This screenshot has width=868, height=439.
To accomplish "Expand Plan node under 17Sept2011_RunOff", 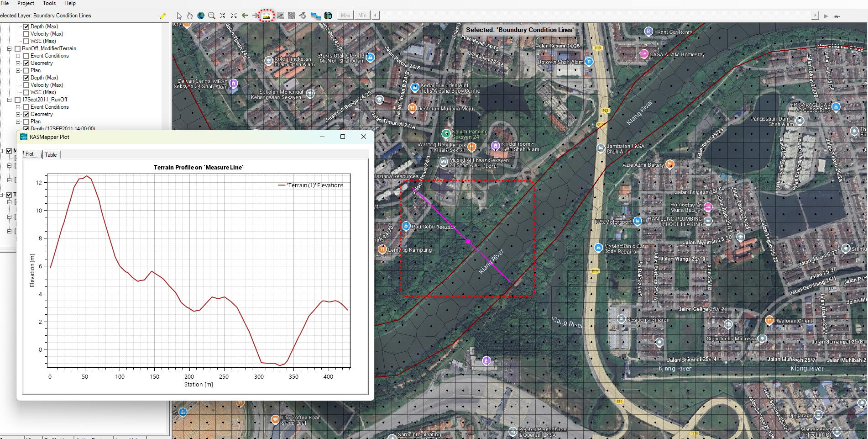I will (18, 122).
